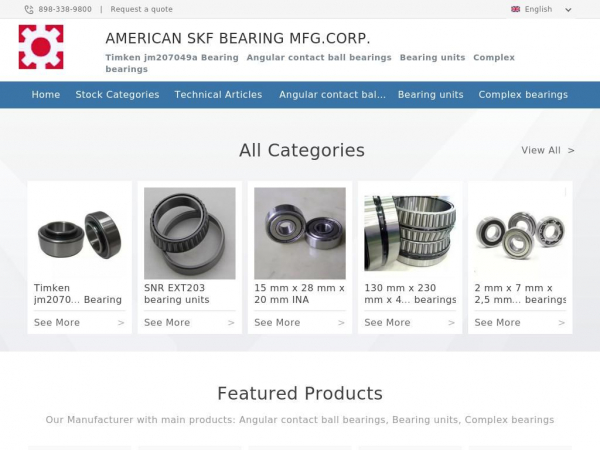Open Angular contact bal... in the navigation bar
Image resolution: width=600 pixels, height=450 pixels.
[x=332, y=95]
